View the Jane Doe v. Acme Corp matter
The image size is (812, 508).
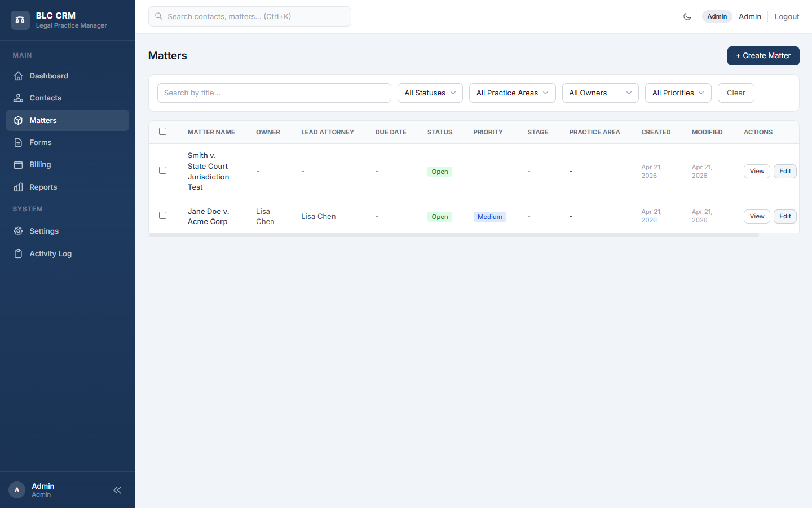[757, 216]
